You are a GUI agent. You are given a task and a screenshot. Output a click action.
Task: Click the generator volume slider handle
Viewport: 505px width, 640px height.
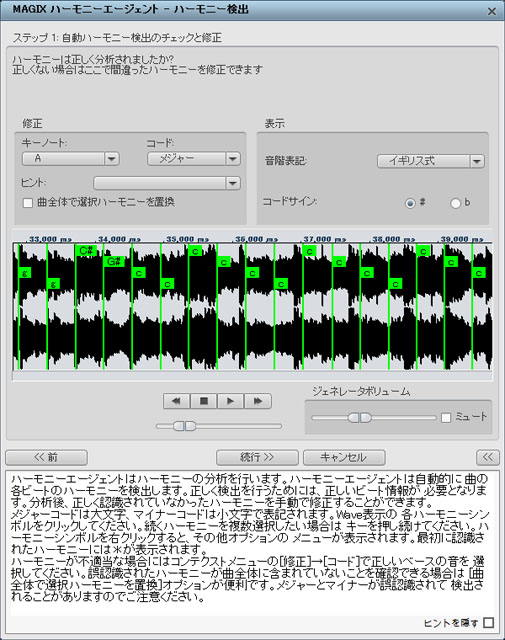[360, 417]
